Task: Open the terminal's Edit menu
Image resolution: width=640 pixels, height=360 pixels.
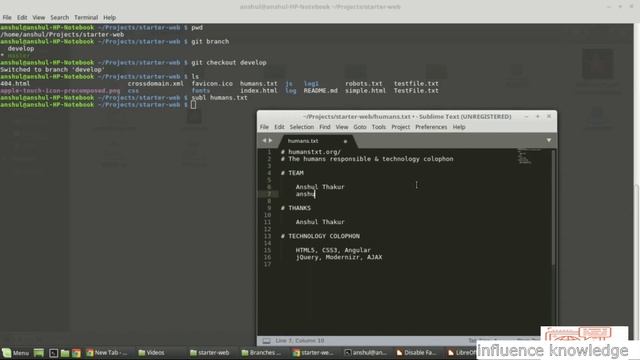Action: pos(22,18)
